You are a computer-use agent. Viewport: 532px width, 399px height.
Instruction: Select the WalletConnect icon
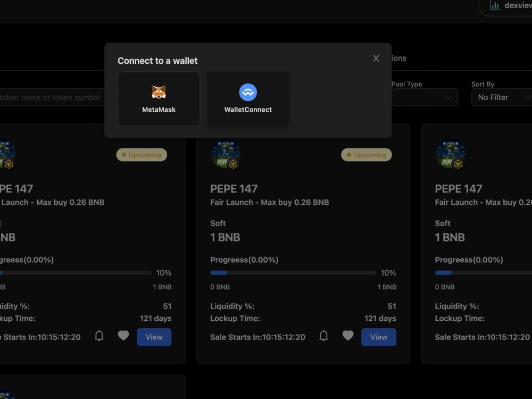(247, 92)
